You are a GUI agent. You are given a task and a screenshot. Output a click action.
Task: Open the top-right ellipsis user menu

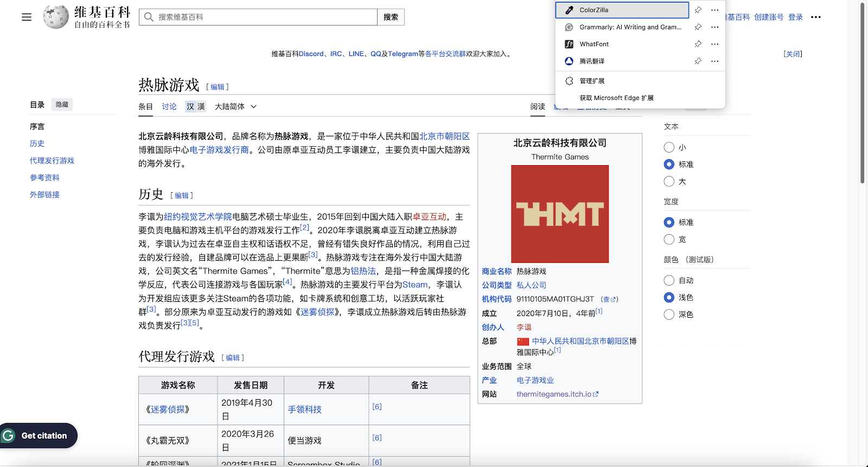point(816,17)
